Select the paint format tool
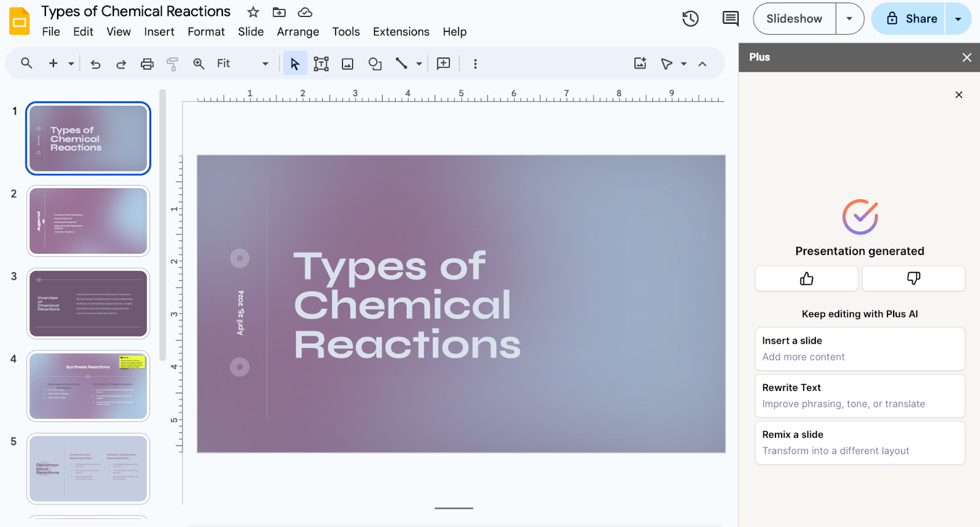Viewport: 980px width, 527px height. pyautogui.click(x=173, y=64)
